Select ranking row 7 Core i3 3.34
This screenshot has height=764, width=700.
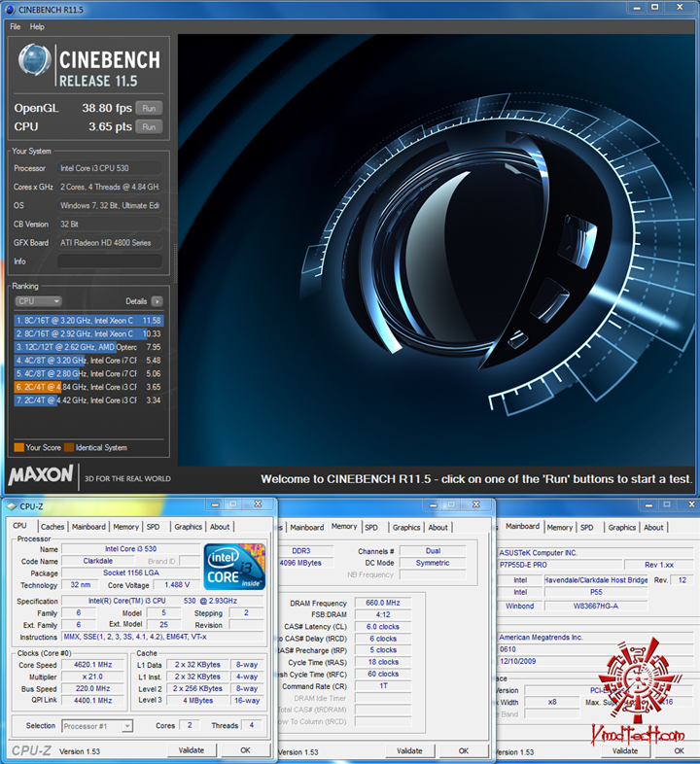point(88,400)
